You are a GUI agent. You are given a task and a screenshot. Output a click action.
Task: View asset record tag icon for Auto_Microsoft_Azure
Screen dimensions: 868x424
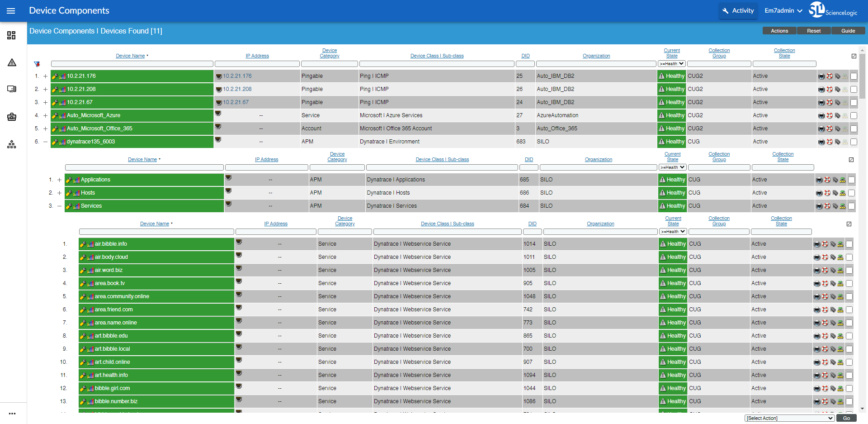[837, 115]
